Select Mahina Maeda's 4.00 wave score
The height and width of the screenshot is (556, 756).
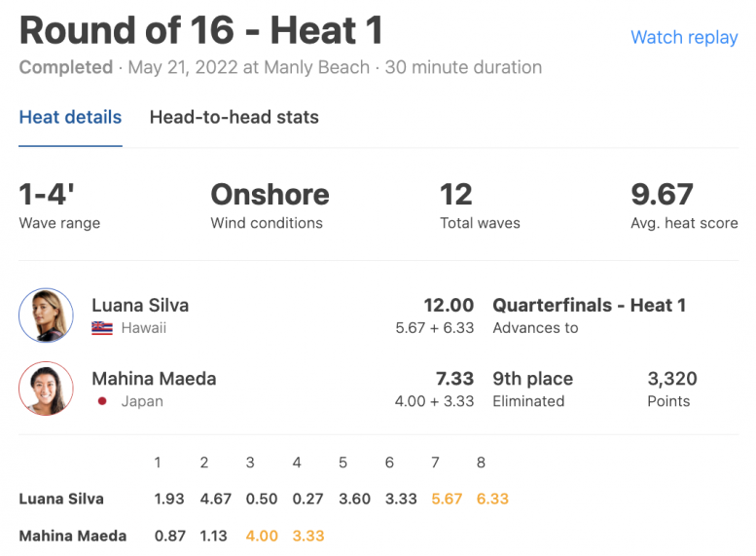pyautogui.click(x=262, y=536)
